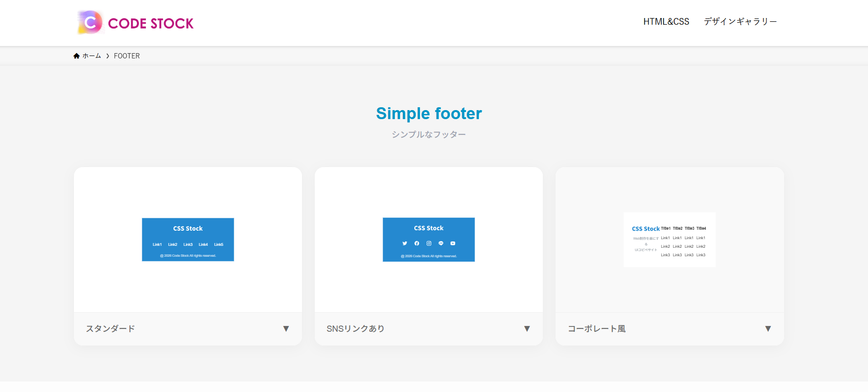Click the home icon in breadcrumb
Image resolution: width=868 pixels, height=392 pixels.
(76, 56)
